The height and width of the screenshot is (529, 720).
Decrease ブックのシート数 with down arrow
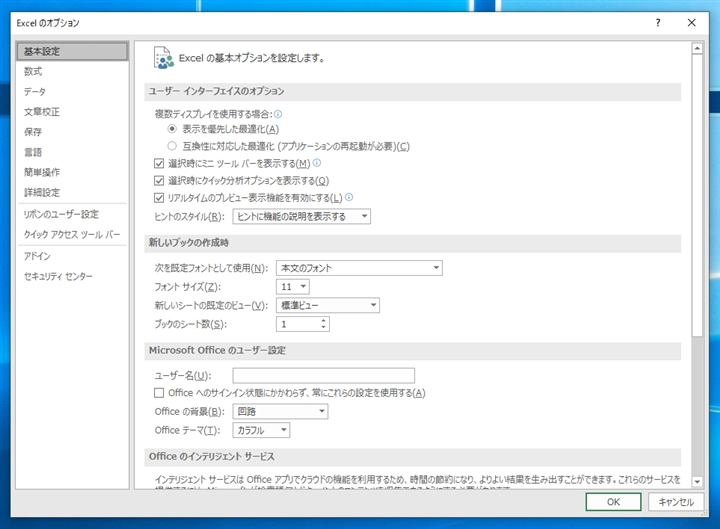pyautogui.click(x=324, y=327)
